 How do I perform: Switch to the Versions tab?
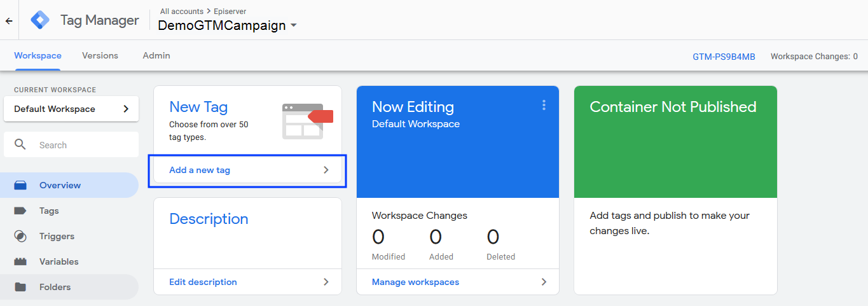100,55
